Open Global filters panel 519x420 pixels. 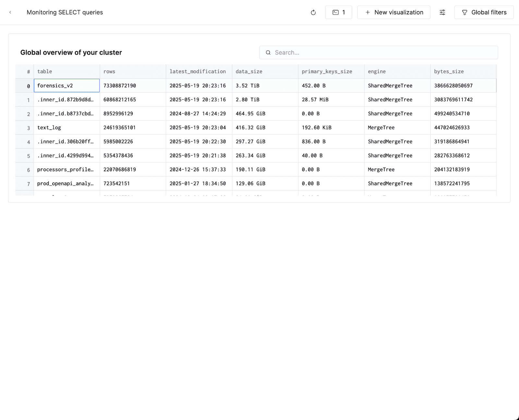tap(484, 12)
